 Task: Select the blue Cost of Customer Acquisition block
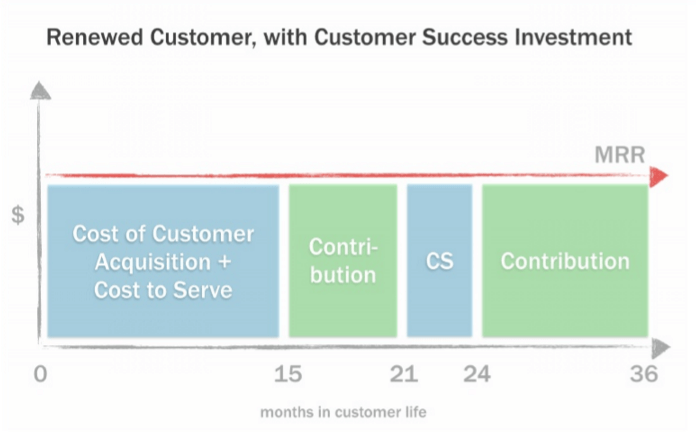[x=163, y=261]
